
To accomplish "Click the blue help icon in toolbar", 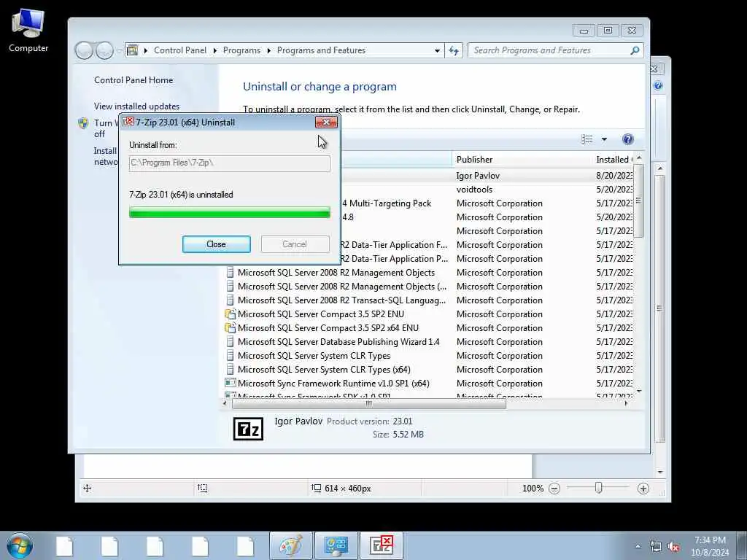I will pyautogui.click(x=628, y=139).
